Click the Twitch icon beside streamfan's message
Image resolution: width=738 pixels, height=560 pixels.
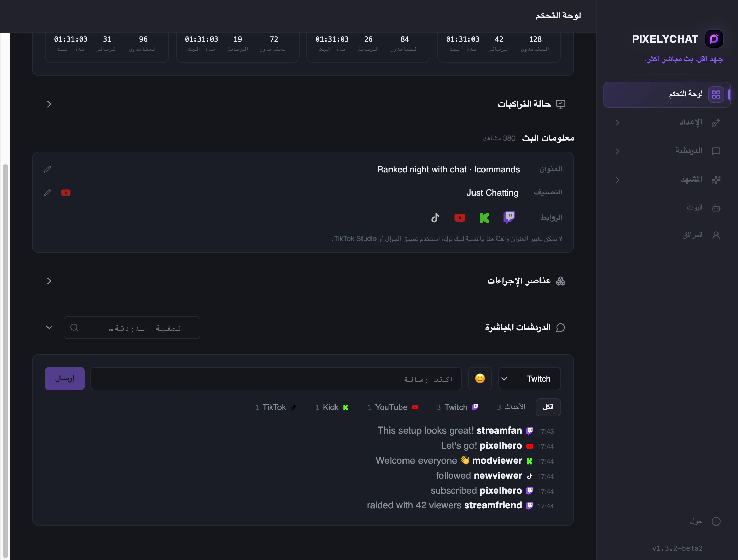click(x=530, y=431)
